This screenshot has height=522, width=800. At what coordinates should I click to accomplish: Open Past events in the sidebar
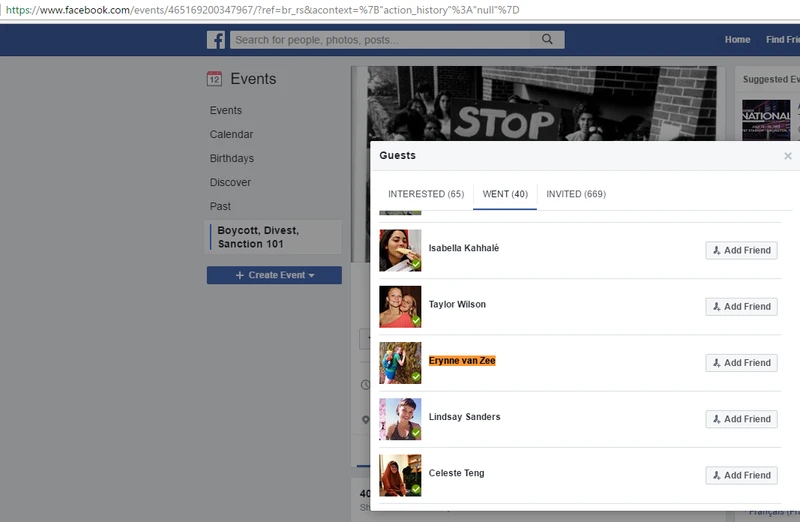coord(220,206)
